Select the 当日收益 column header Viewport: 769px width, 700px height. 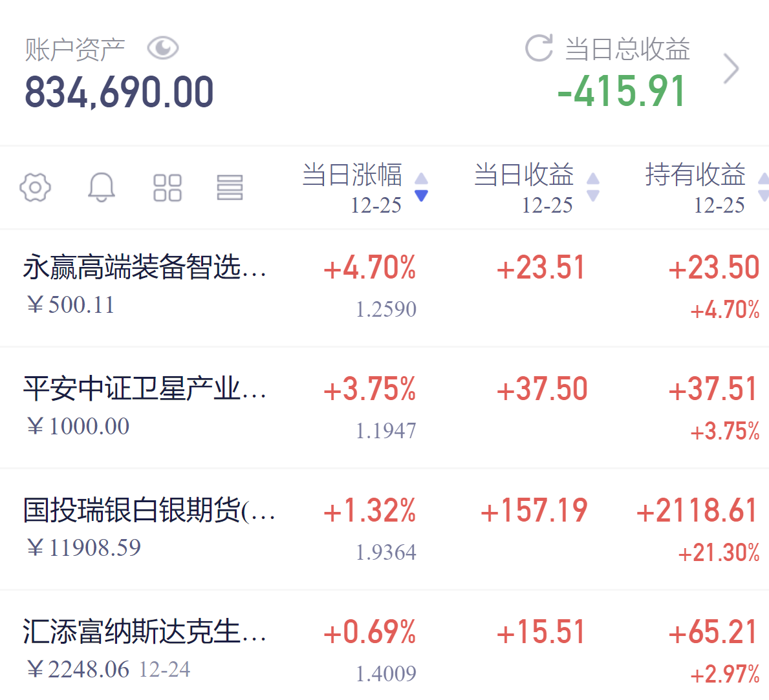[524, 176]
